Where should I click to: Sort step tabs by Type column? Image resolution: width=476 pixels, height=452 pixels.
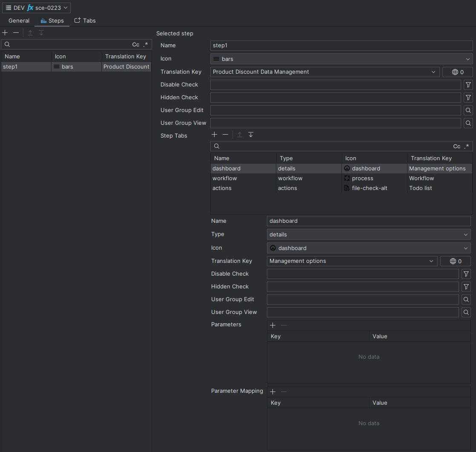[309, 158]
